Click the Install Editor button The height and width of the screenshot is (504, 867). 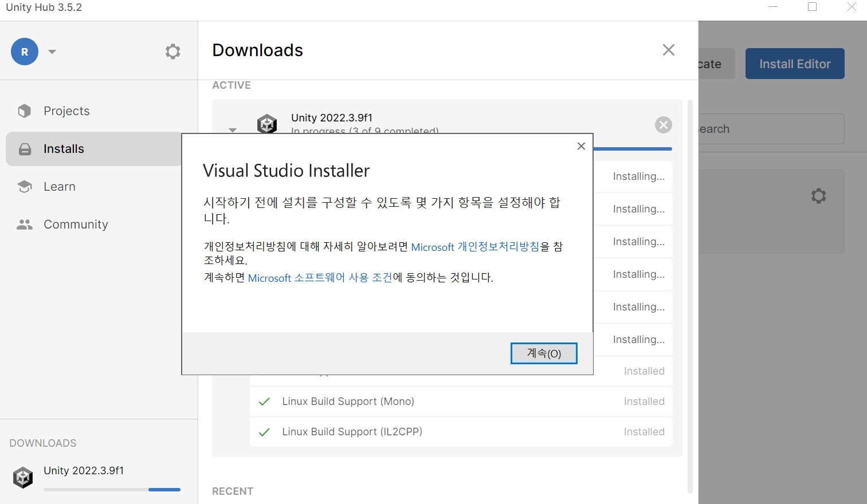tap(795, 64)
